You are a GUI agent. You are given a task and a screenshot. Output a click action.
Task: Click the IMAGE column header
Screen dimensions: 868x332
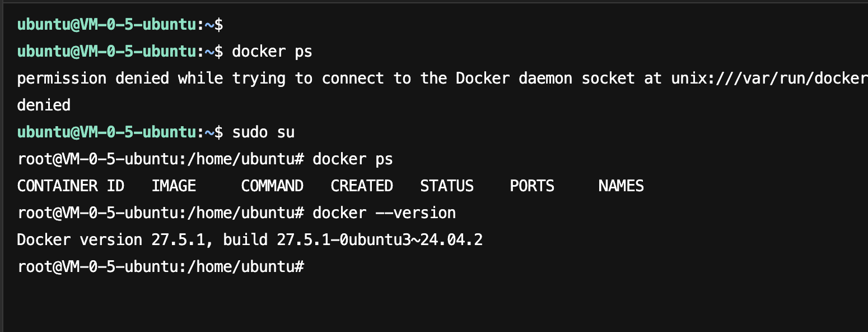pos(174,186)
